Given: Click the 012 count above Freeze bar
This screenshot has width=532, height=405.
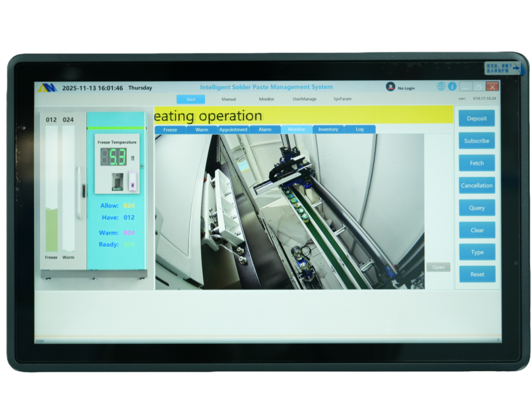Looking at the screenshot, I should point(51,120).
